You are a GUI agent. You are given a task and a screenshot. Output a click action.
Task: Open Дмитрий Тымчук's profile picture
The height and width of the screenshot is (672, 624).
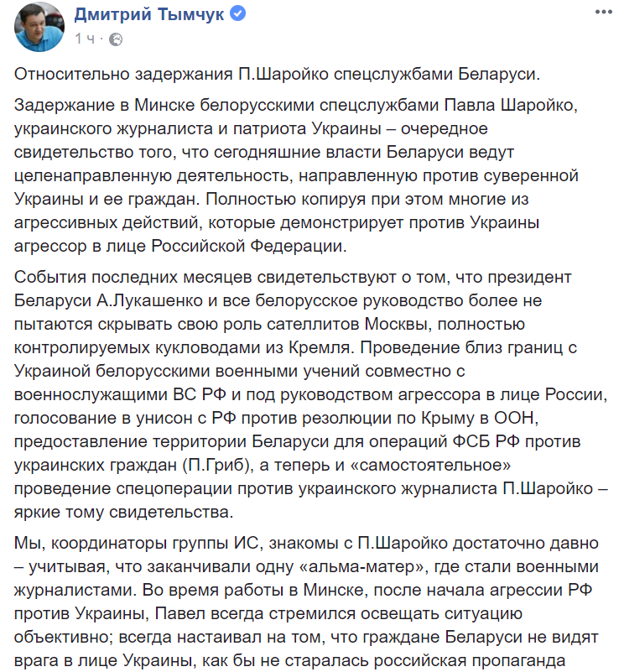point(37,27)
